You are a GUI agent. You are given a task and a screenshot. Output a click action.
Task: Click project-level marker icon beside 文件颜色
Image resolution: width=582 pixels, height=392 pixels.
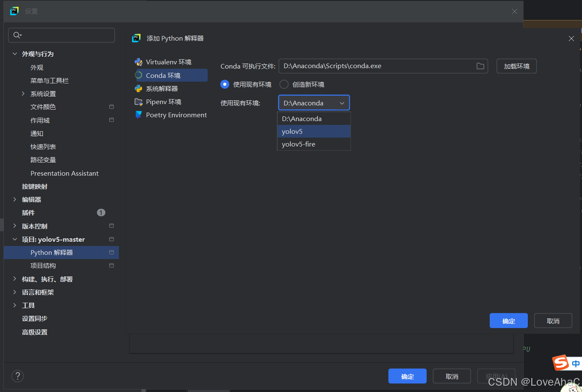pos(111,107)
